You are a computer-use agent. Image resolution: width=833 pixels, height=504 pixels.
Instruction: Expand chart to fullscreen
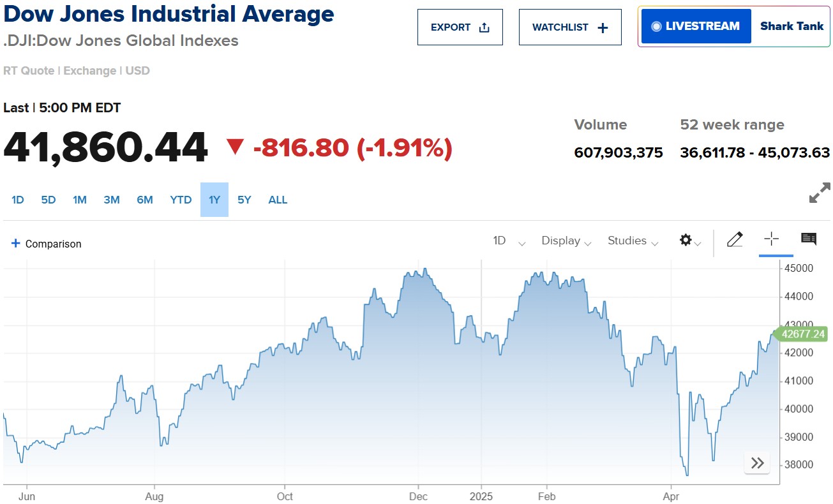[820, 193]
